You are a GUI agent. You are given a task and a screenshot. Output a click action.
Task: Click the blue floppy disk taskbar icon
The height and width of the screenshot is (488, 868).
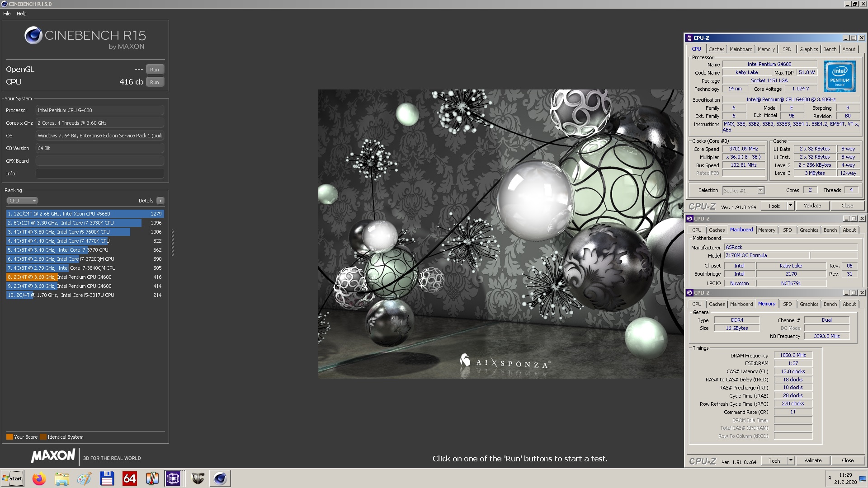pyautogui.click(x=107, y=479)
